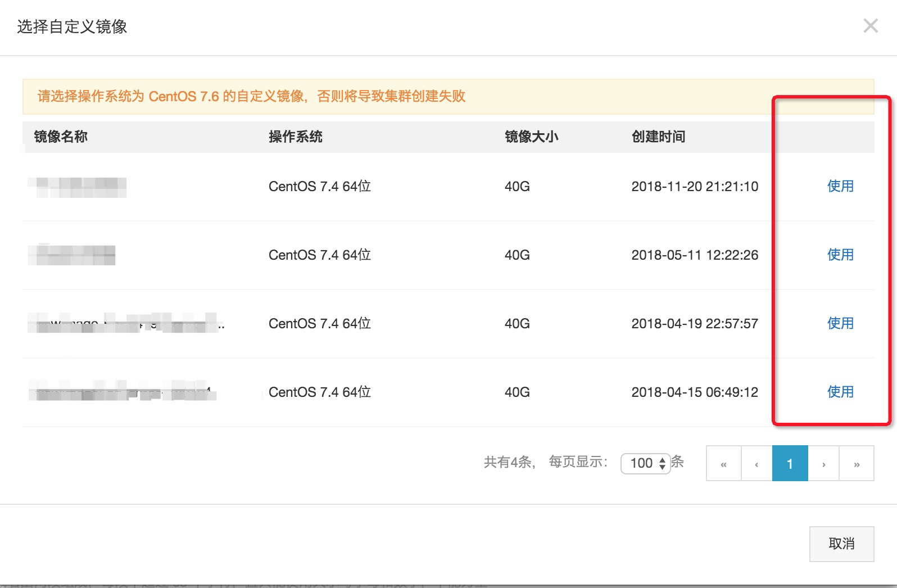Go to next page with single-right arrow
897x588 pixels.
(x=823, y=463)
